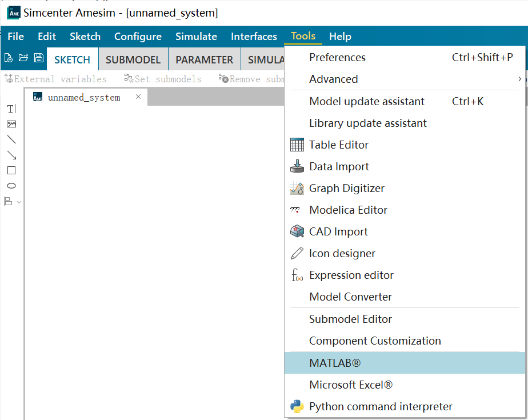This screenshot has height=420, width=528.
Task: Open the Table Editor tool
Action: pos(339,145)
